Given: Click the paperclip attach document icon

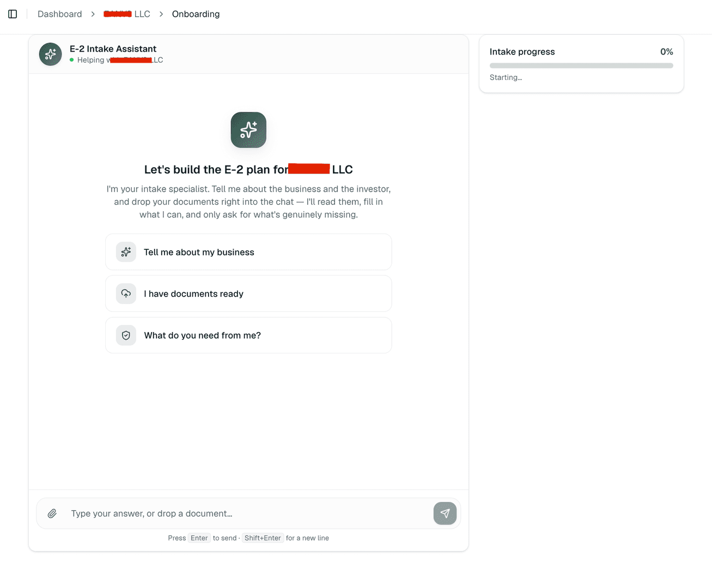Looking at the screenshot, I should click(52, 513).
